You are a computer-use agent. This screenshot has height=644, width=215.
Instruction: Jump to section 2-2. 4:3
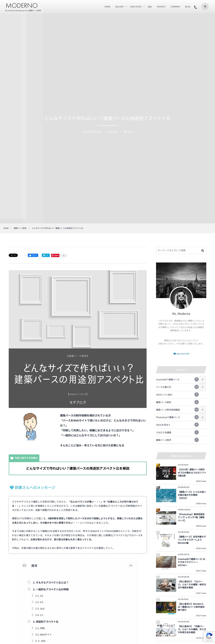click(39, 602)
